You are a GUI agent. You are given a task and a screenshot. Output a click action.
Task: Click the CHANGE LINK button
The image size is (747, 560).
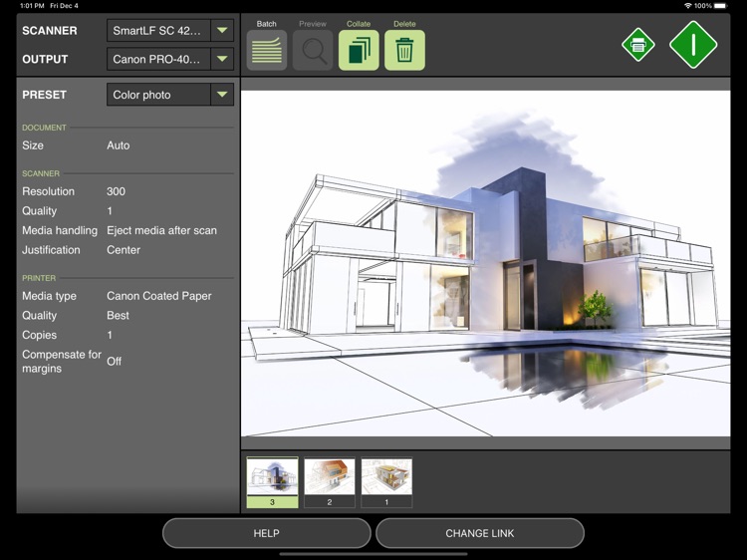tap(480, 533)
